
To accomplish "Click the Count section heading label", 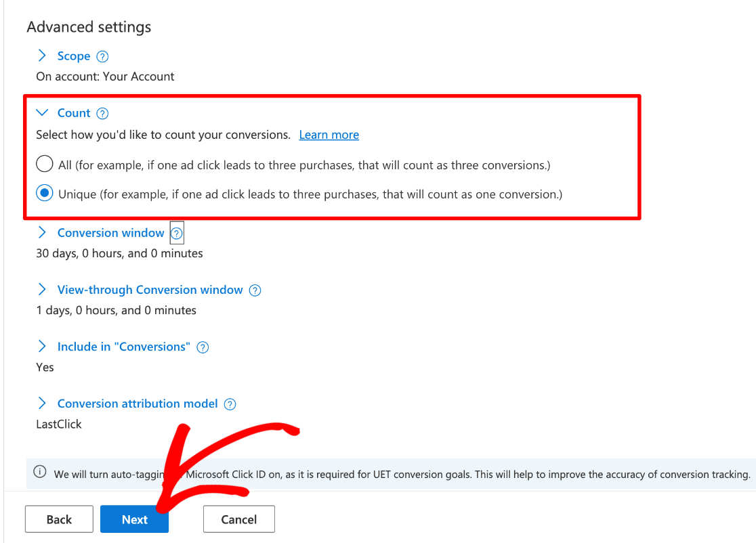I will point(73,113).
